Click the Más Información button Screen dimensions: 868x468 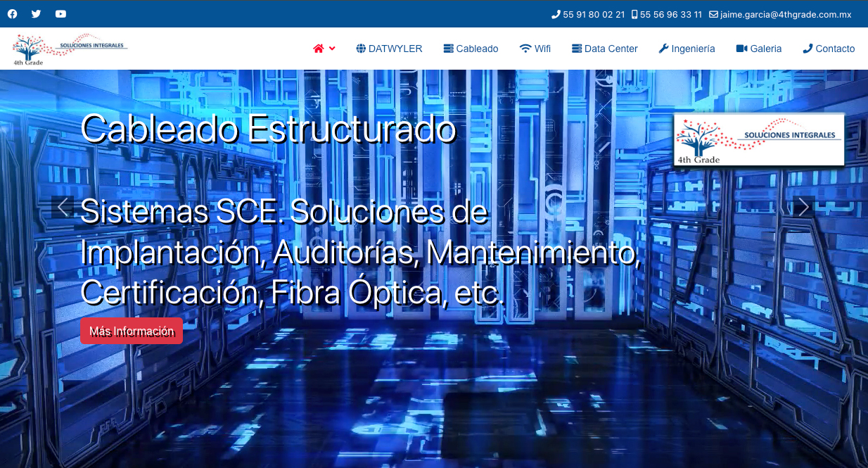pos(132,331)
